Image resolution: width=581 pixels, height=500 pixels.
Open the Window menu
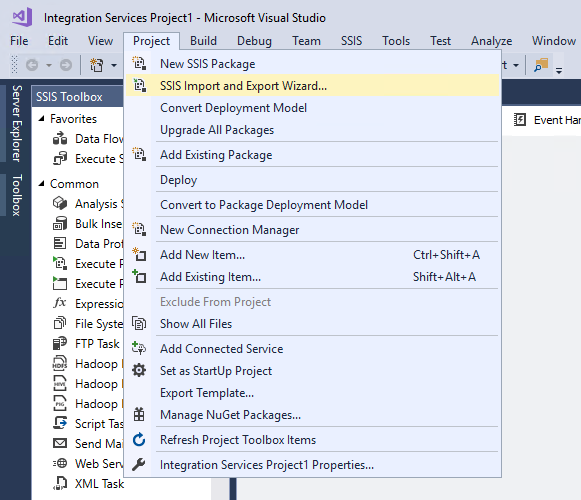click(554, 41)
